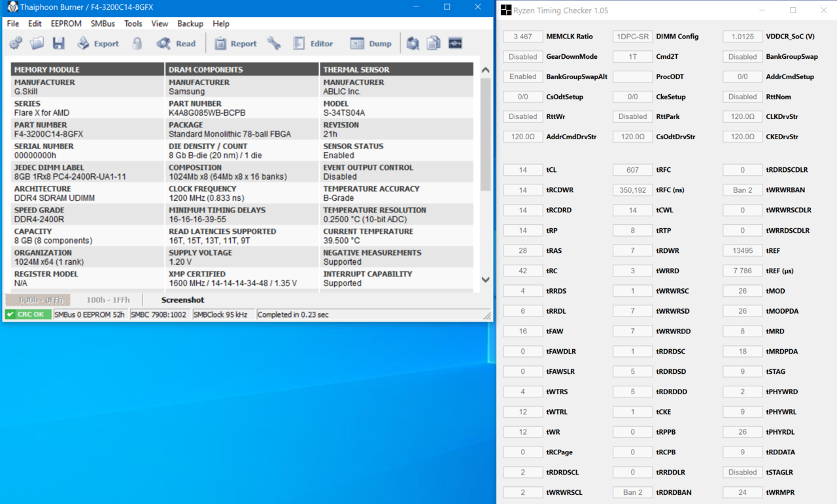Screen dimensions: 837x504
Task: Open the SMBus menu
Action: click(103, 24)
